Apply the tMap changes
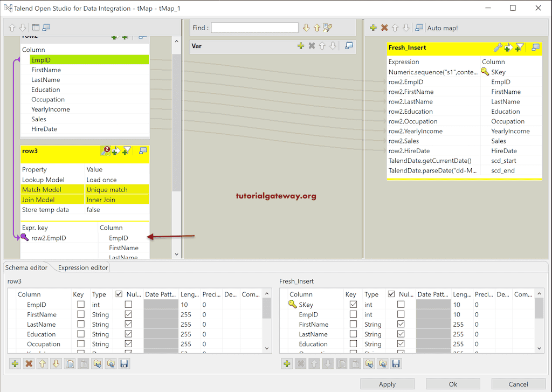This screenshot has height=392, width=552. tap(388, 383)
